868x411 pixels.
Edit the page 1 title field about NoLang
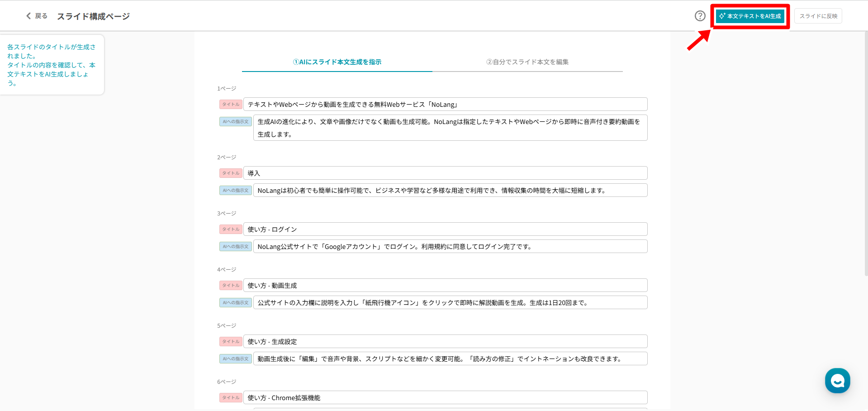(446, 104)
